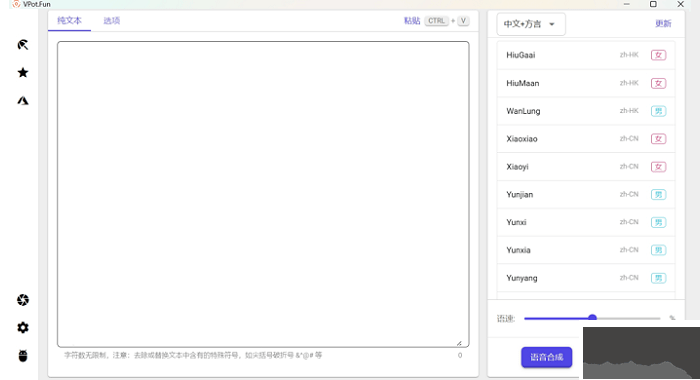
Task: Click the zh-HK label on HiuGaai row
Action: [x=629, y=55]
